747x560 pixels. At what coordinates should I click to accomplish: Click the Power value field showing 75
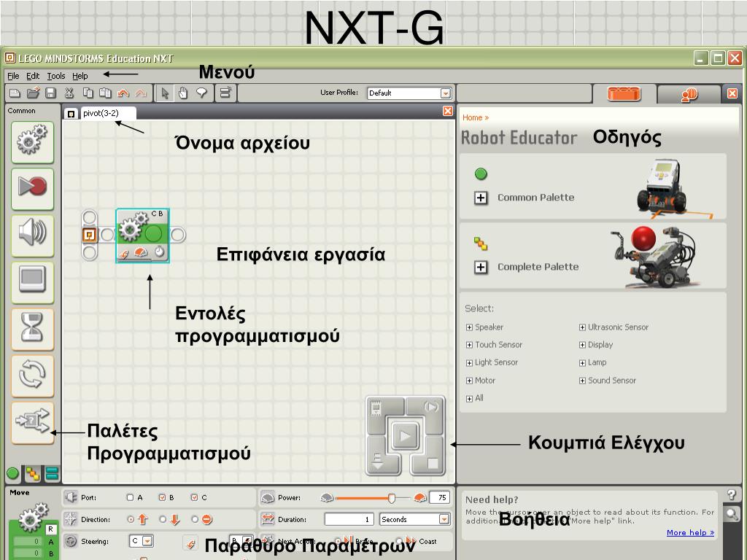coord(440,497)
